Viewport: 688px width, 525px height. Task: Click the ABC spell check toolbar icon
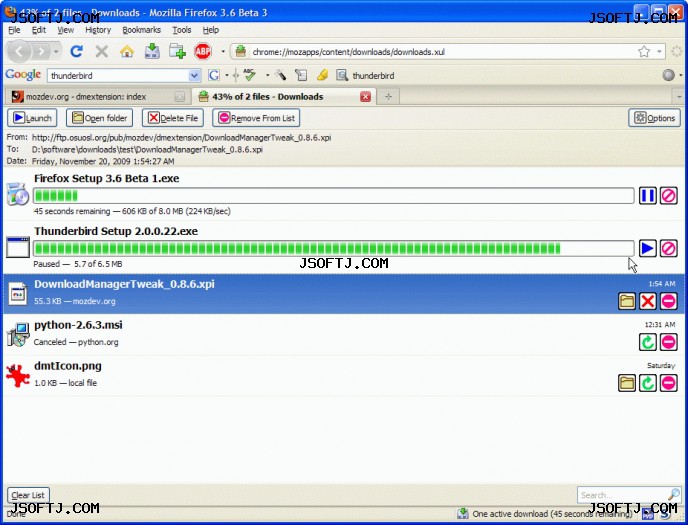[x=249, y=75]
